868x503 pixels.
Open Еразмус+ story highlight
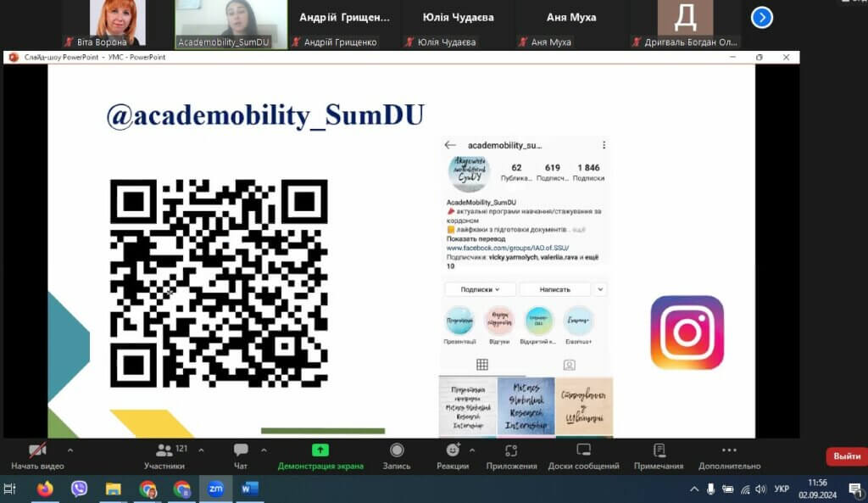[x=578, y=321]
